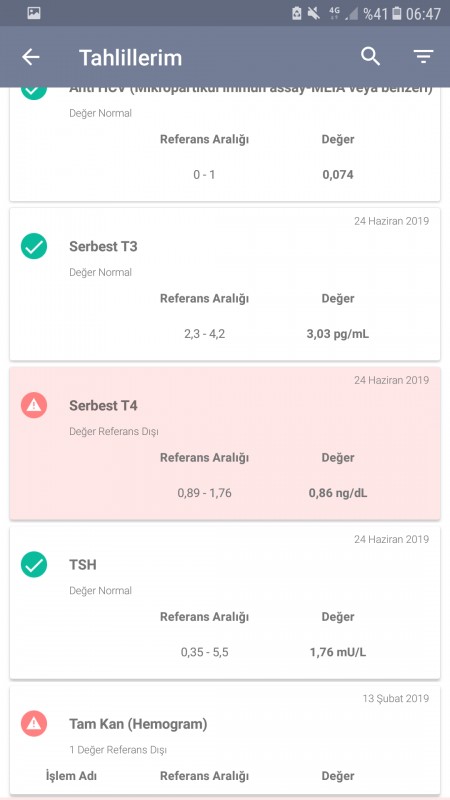Select the Tahlillerim page title
The width and height of the screenshot is (450, 800).
tap(130, 58)
